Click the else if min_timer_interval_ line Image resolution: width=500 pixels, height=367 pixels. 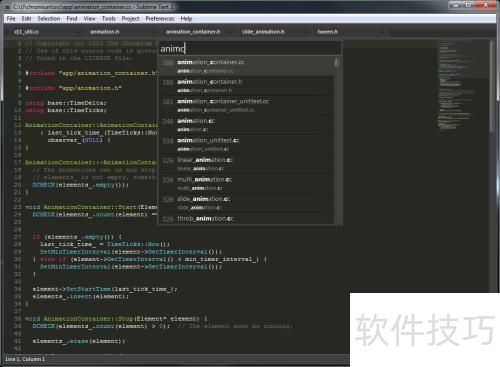coord(149,259)
